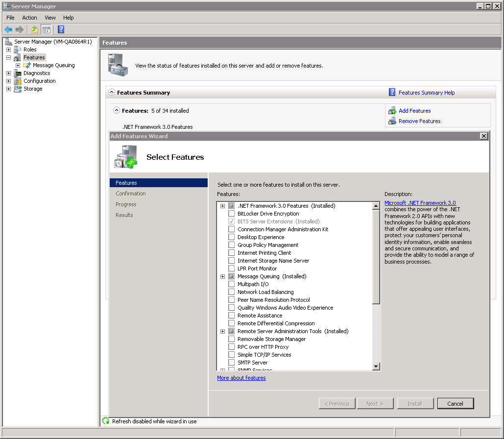Collapse the Features Summary section

[112, 93]
